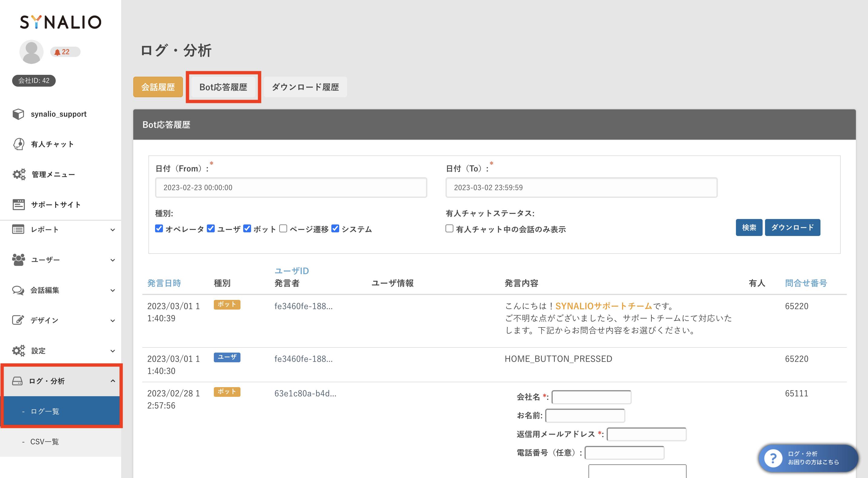Click the デザイン pencil icon

[x=18, y=320]
